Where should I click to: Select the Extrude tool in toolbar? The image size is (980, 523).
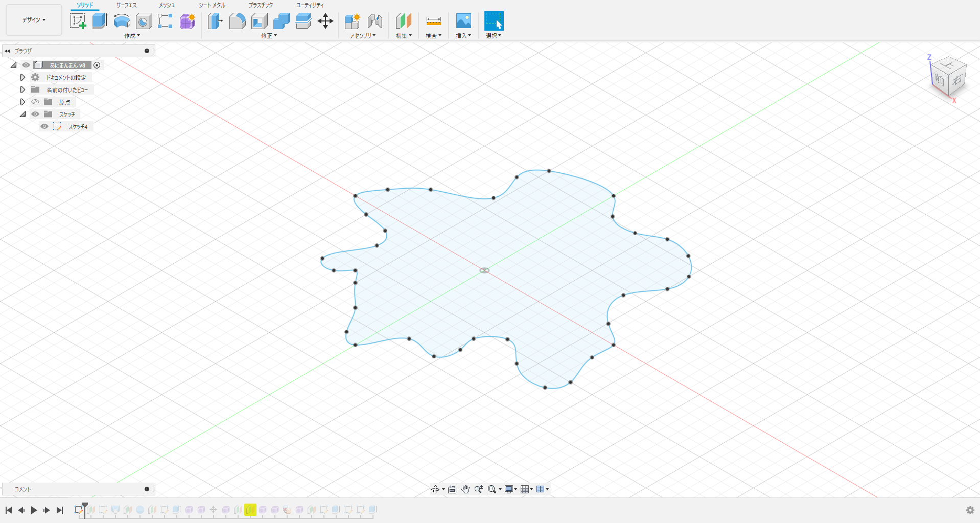(100, 21)
